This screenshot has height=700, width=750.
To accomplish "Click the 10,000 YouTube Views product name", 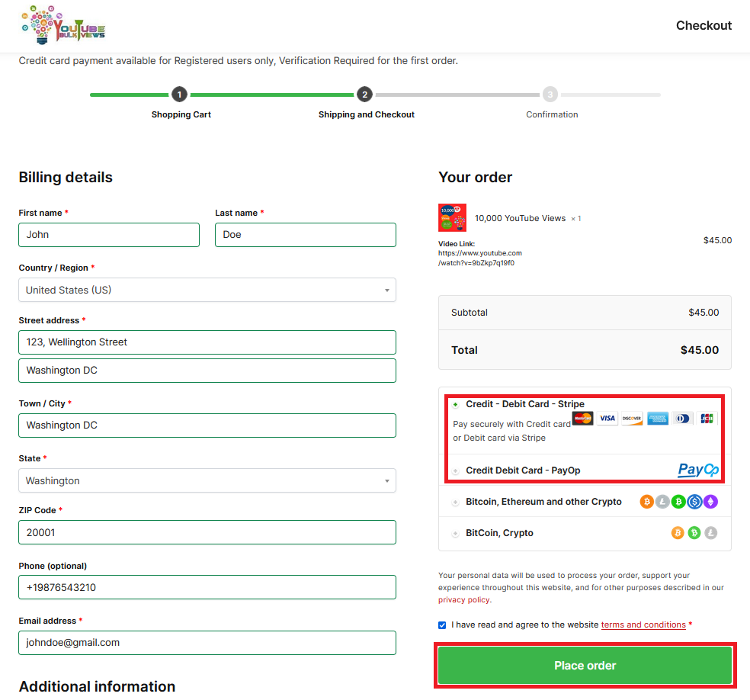I will pos(520,218).
